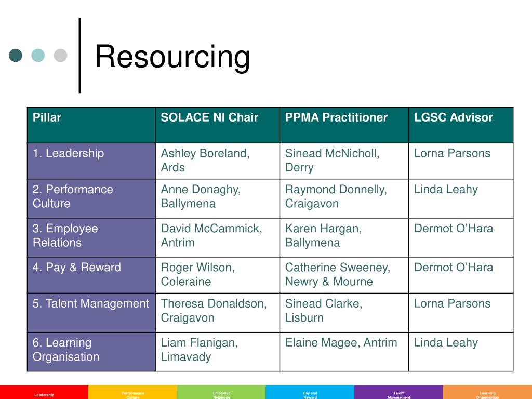Select the 'Roger Wilson, Coleraine' cell
The image size is (532, 399).
[x=218, y=275]
